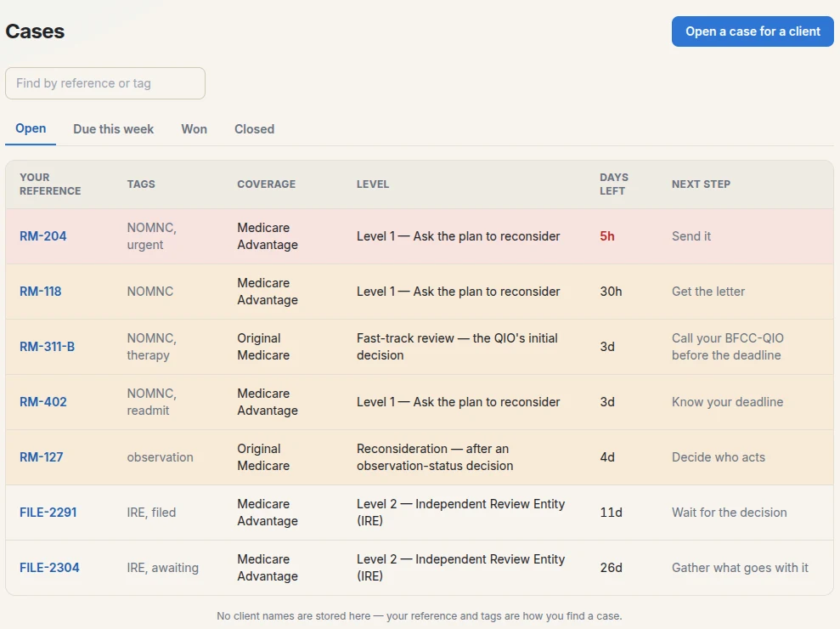
Task: Focus the Find by reference or tag field
Action: coord(105,83)
